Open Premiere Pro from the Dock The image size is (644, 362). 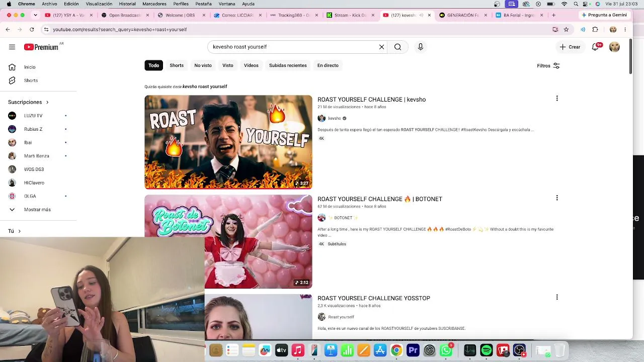click(413, 350)
